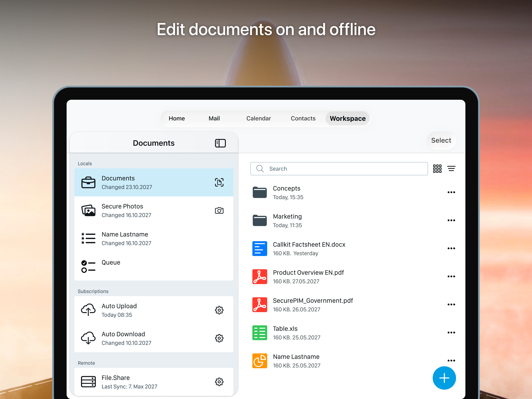Click the Select button
Viewport: 532px width, 399px height.
click(x=441, y=140)
